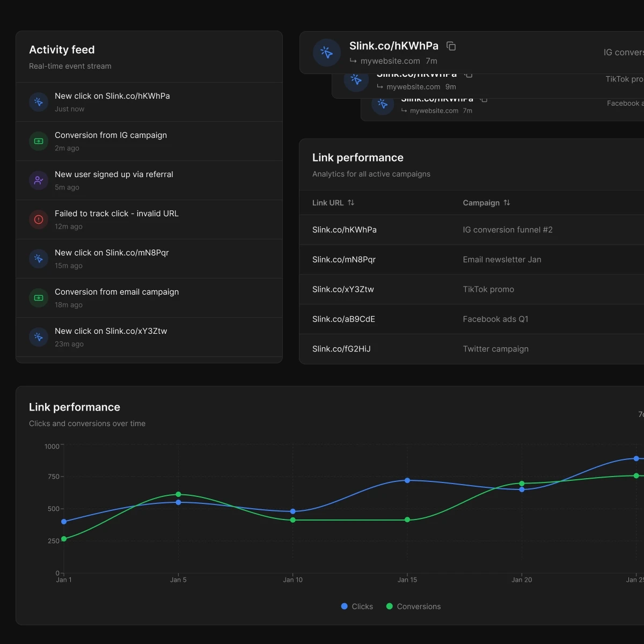Screen dimensions: 644x644
Task: Click the cursor icon for New click on Slink.co/mN8Pqr
Action: click(39, 259)
